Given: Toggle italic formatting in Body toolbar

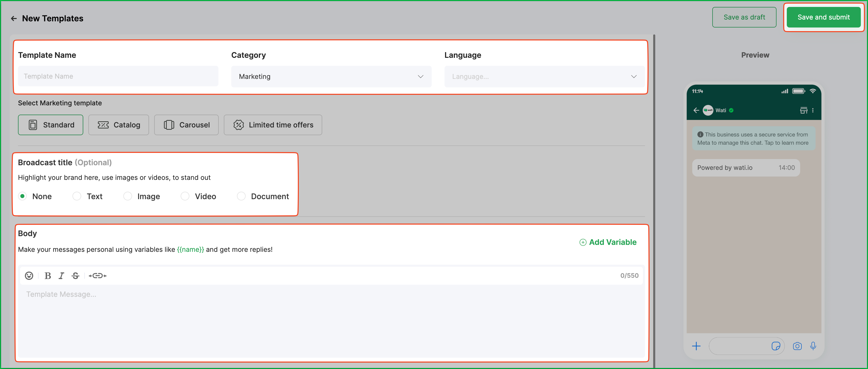Looking at the screenshot, I should click(x=61, y=276).
